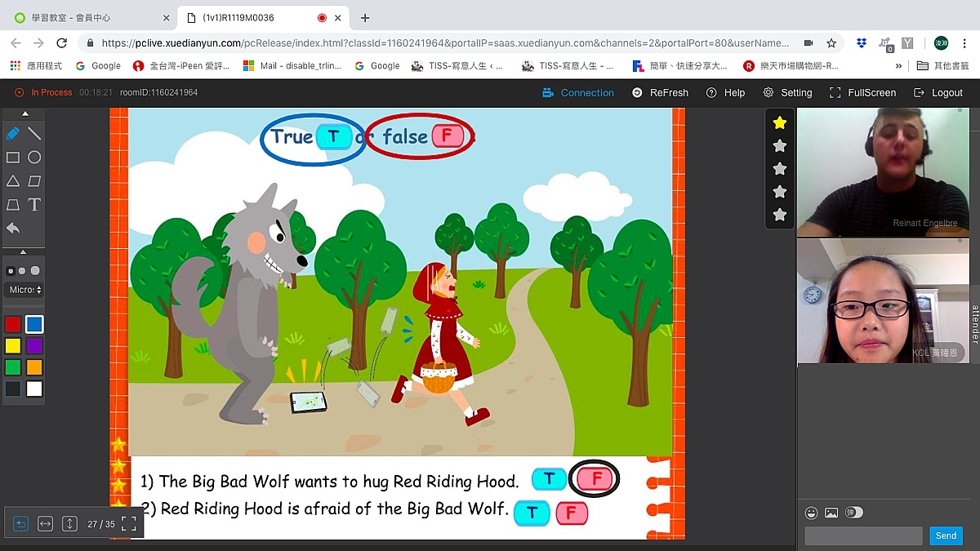Select the straight line tool
The height and width of the screenshot is (551, 980).
[34, 133]
